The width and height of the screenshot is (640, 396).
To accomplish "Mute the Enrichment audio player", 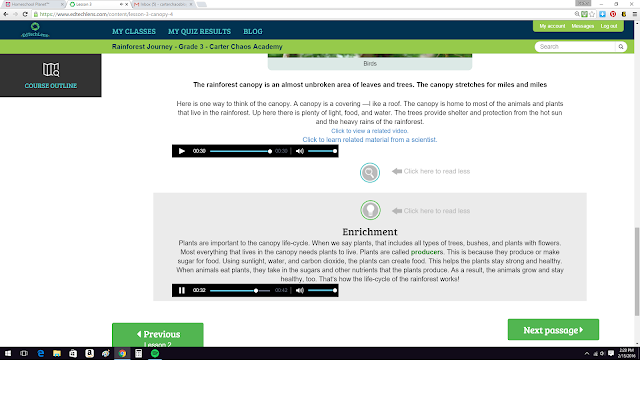I will (x=300, y=290).
